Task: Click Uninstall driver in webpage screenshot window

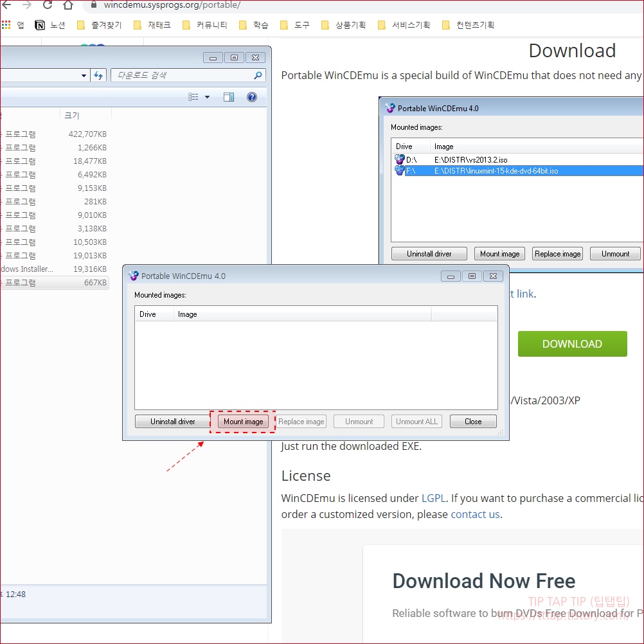Action: (x=429, y=254)
